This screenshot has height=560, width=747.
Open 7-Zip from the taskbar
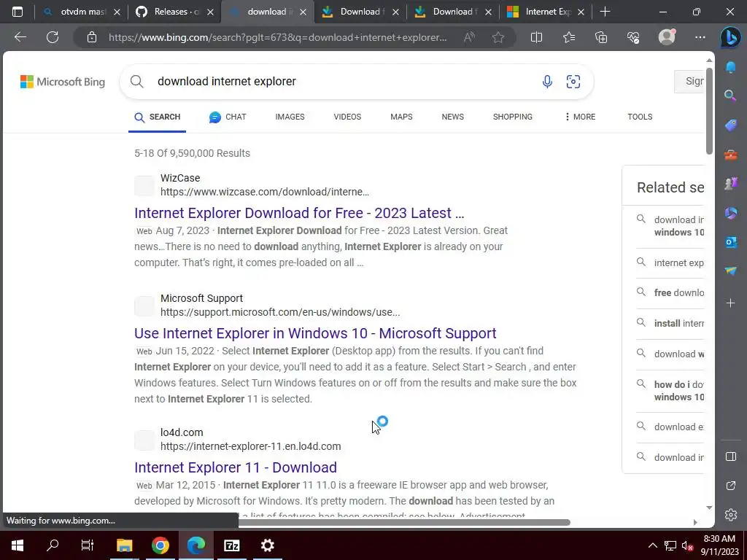coord(231,545)
